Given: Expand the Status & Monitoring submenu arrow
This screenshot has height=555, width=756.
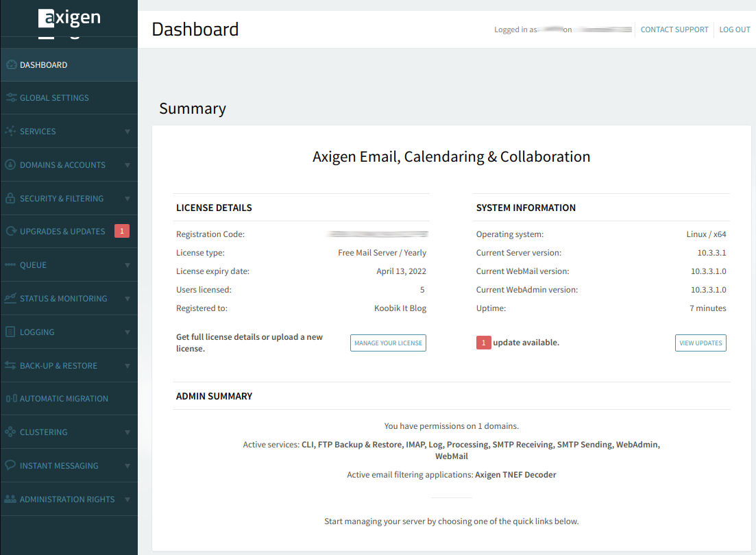Looking at the screenshot, I should (127, 299).
